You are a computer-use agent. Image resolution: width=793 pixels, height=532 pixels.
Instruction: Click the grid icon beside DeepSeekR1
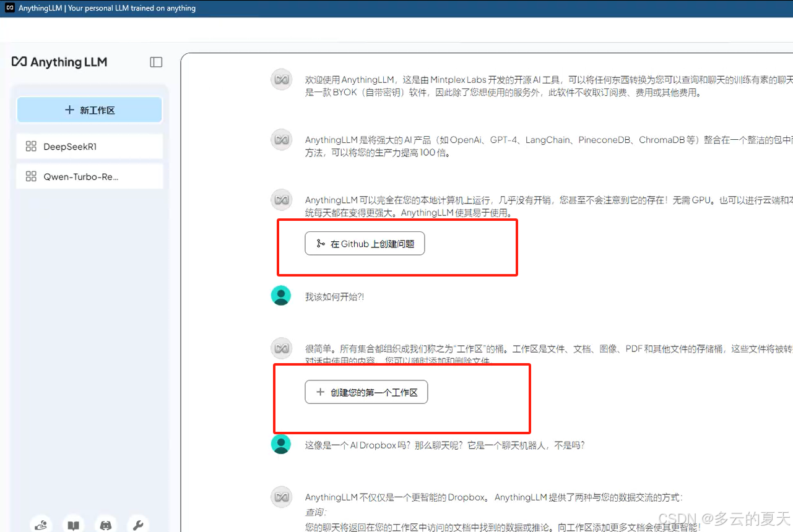[31, 147]
